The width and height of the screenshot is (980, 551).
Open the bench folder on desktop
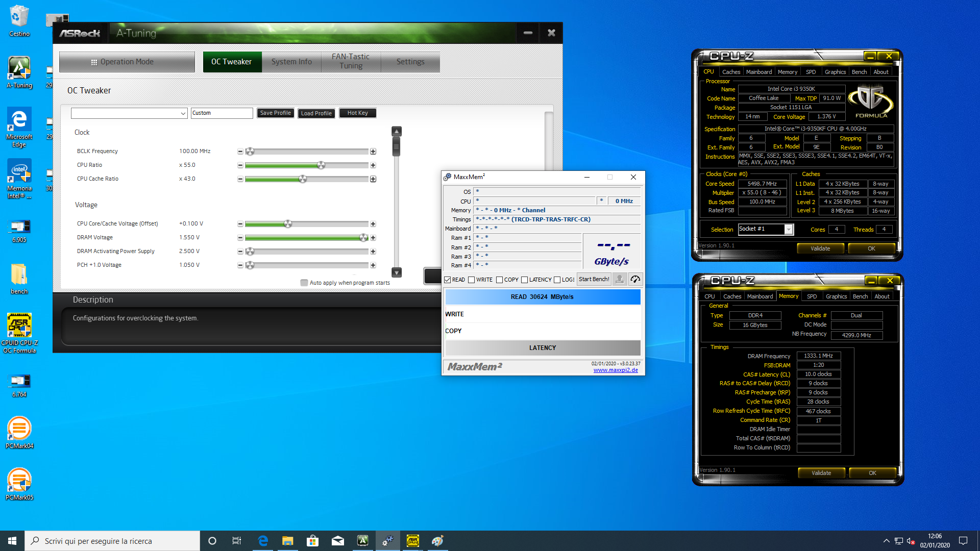point(19,279)
